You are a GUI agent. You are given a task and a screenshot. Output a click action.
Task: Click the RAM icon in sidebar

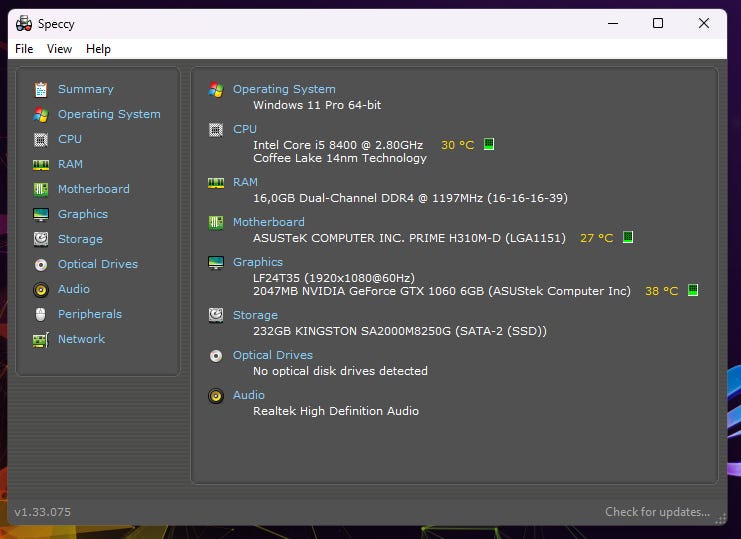pyautogui.click(x=41, y=164)
